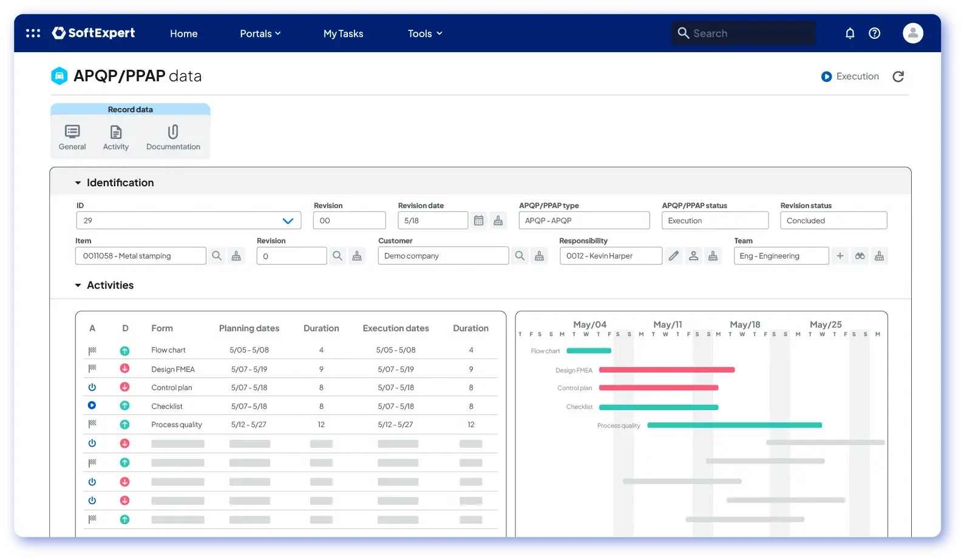Screen dimensions: 964x560
Task: Edit the Responsibility with pencil icon
Action: tap(674, 256)
